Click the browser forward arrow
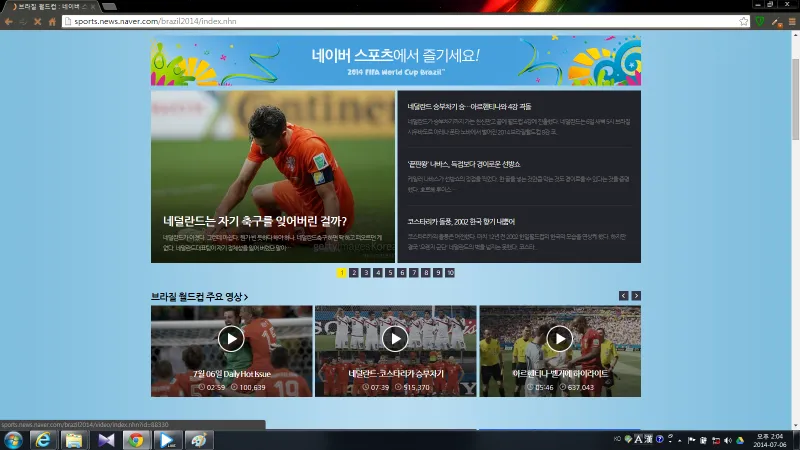Viewport: 800px width, 450px height. (x=23, y=21)
